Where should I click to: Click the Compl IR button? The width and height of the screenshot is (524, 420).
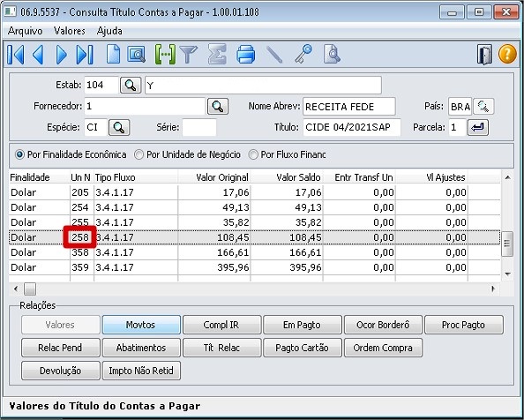click(222, 325)
